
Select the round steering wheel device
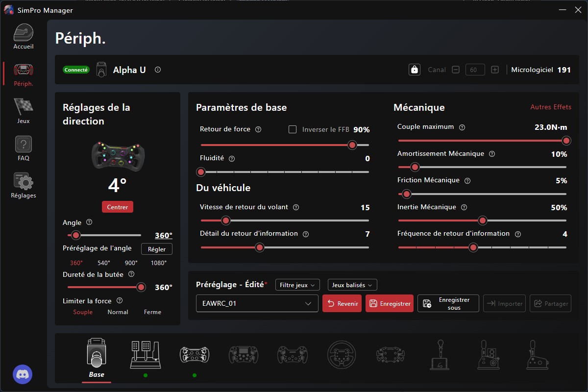[x=342, y=354]
